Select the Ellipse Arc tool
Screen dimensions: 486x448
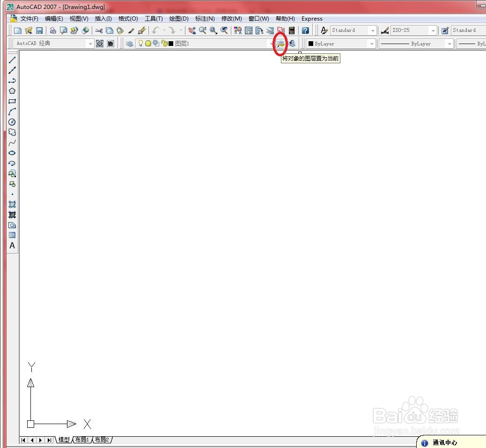click(12, 163)
